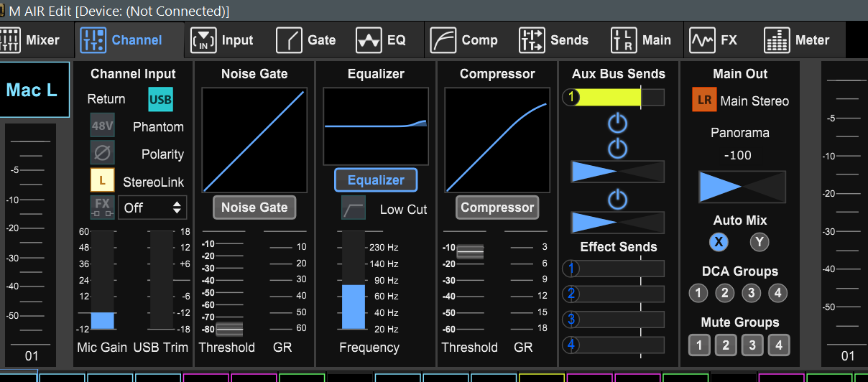This screenshot has height=382, width=868.
Task: Click the FX insert icon
Action: point(102,208)
